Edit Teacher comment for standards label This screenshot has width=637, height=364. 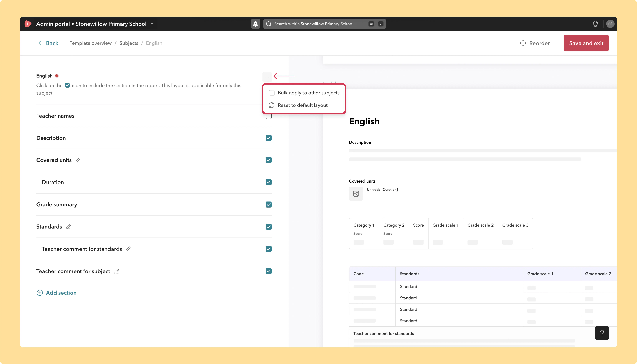pyautogui.click(x=128, y=249)
